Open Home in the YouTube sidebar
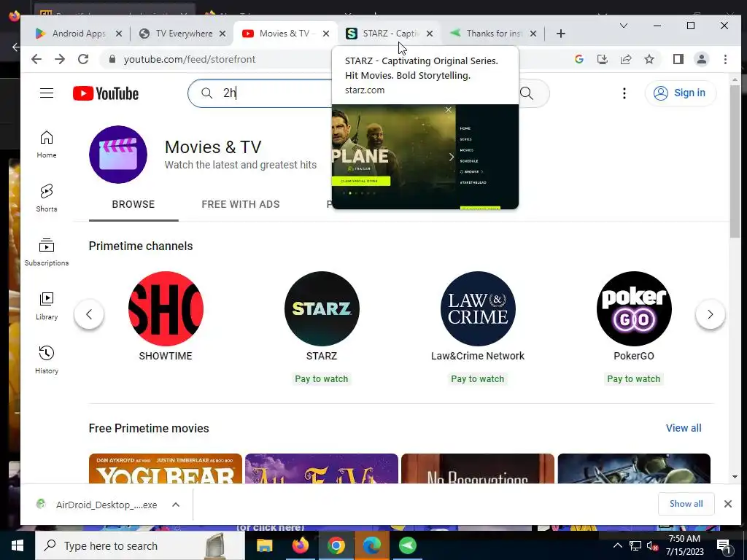This screenshot has width=747, height=560. pos(46,144)
